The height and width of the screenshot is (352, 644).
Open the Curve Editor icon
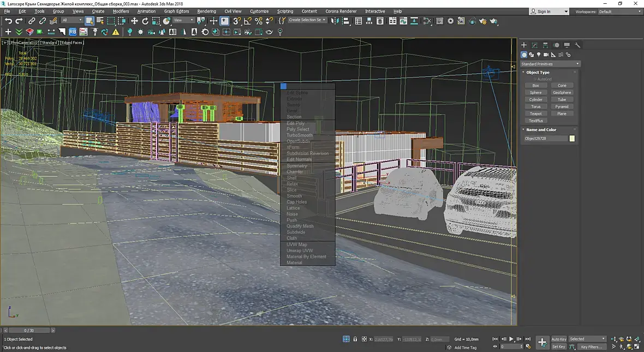[404, 21]
